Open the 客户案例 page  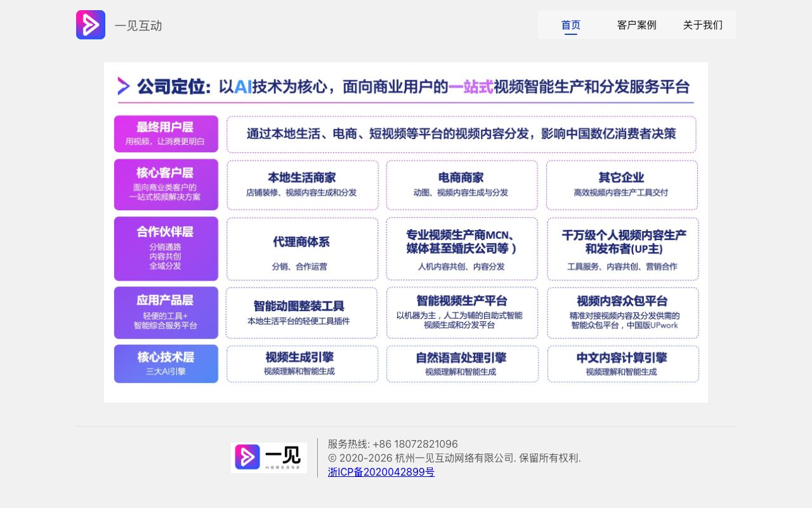point(636,25)
